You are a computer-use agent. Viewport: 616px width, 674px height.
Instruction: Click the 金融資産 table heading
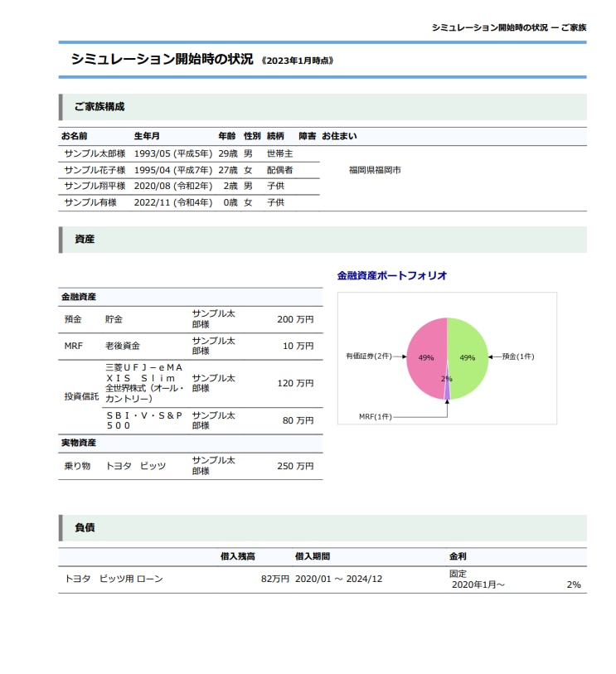(x=79, y=297)
